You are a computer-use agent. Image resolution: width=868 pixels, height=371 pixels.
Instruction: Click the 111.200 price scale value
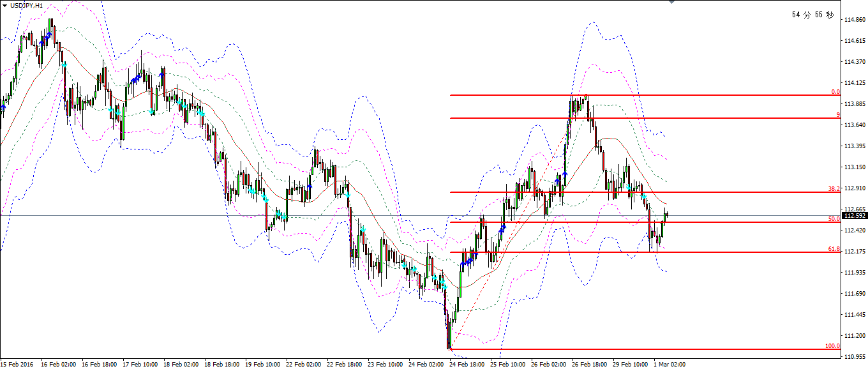click(855, 336)
